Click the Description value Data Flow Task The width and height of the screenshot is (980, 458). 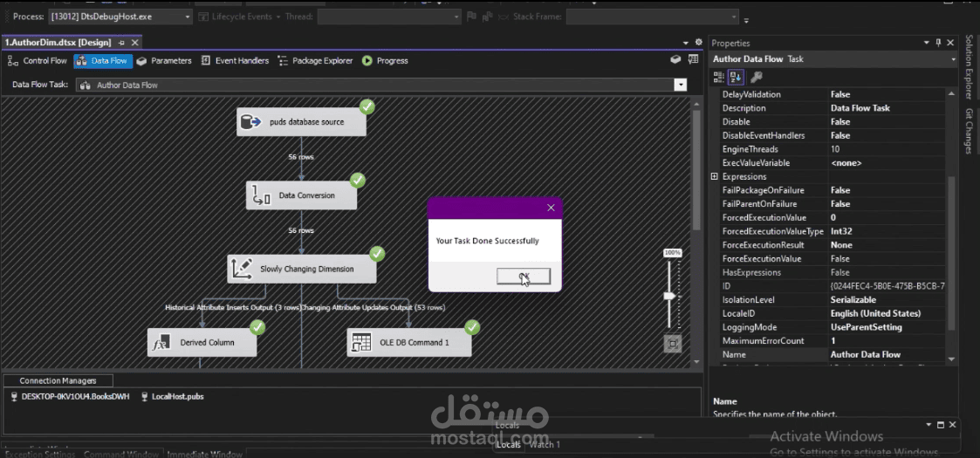[x=860, y=108]
